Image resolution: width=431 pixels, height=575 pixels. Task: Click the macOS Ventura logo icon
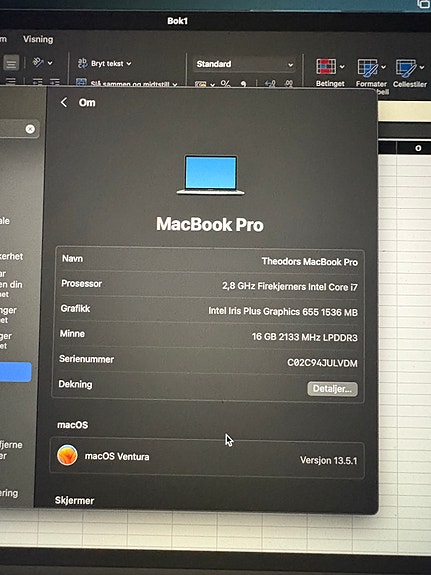pos(67,455)
